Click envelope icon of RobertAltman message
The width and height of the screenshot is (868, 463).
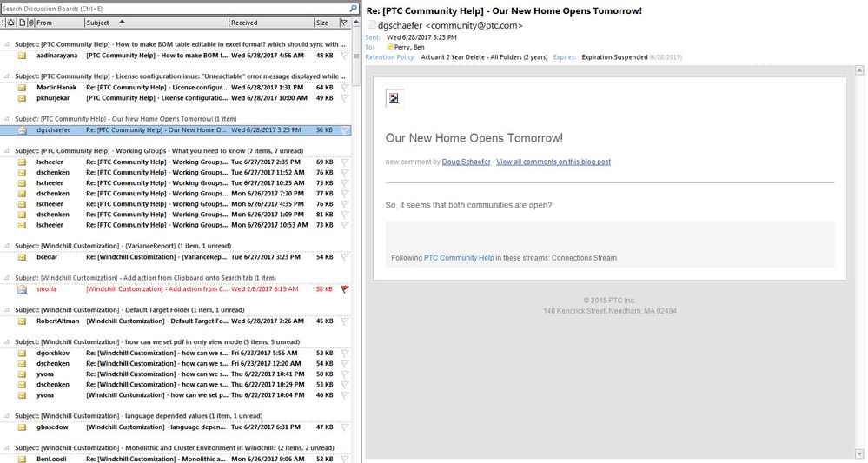tap(22, 321)
